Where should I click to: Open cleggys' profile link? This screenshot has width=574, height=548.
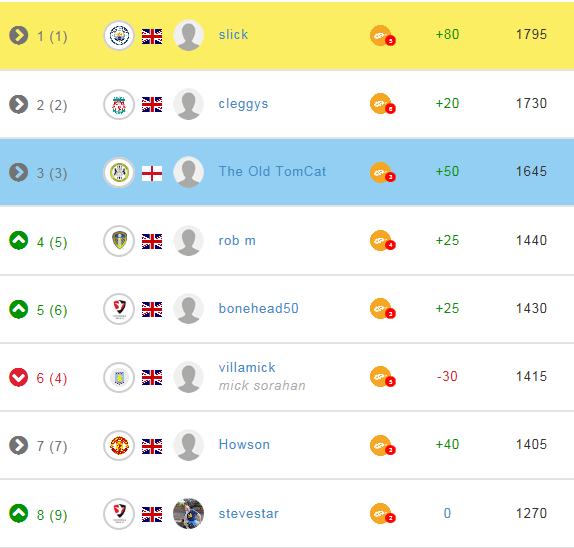(x=243, y=104)
